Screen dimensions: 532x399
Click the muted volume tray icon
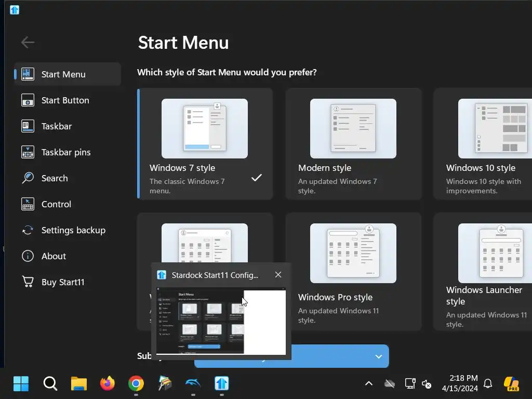coord(427,384)
